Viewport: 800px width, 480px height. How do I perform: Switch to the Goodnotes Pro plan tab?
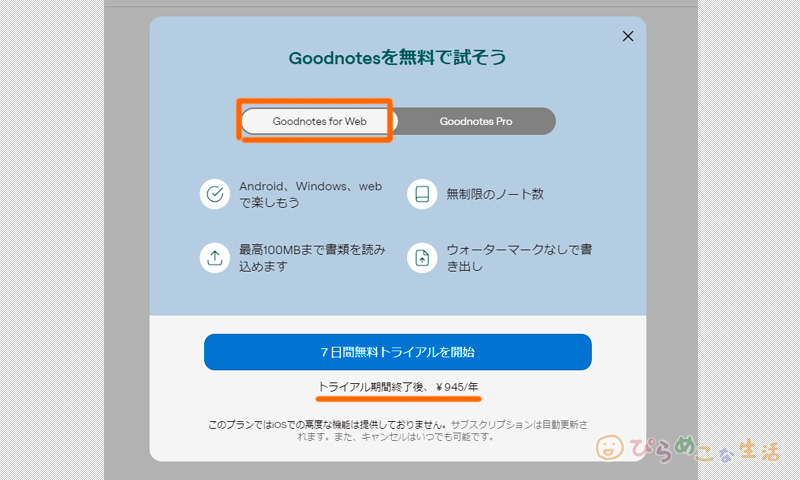coord(476,121)
